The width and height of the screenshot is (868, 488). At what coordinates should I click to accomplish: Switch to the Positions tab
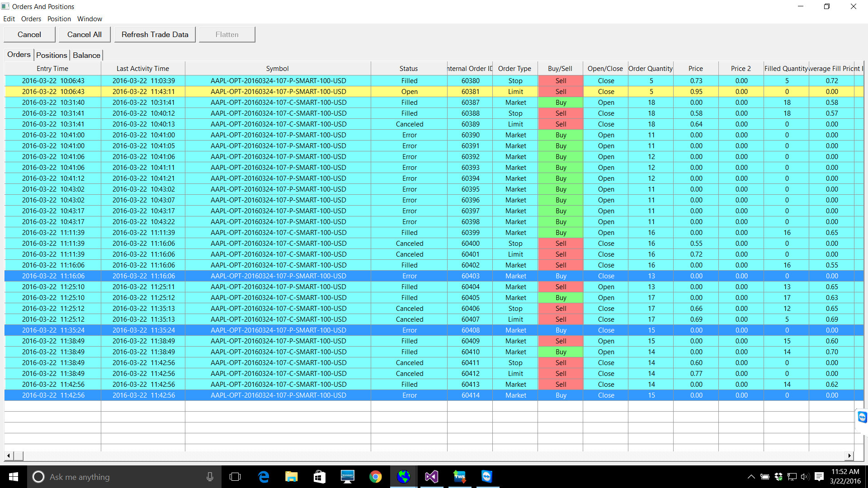coord(52,55)
